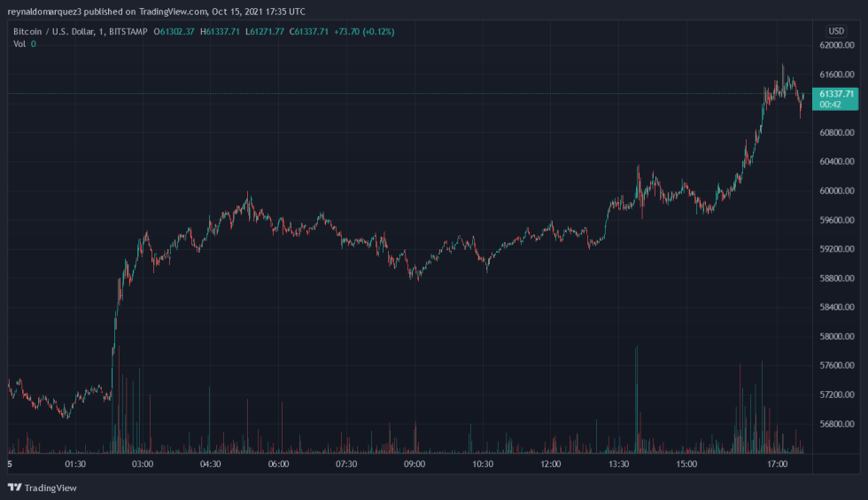The image size is (868, 500).
Task: Select the 09:00 time axis marker
Action: [x=415, y=464]
